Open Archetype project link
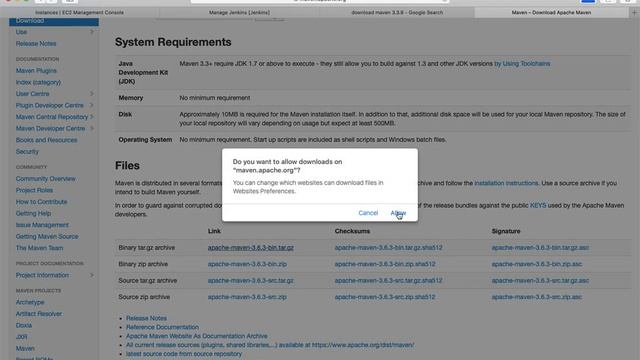The height and width of the screenshot is (360, 640). click(x=30, y=302)
